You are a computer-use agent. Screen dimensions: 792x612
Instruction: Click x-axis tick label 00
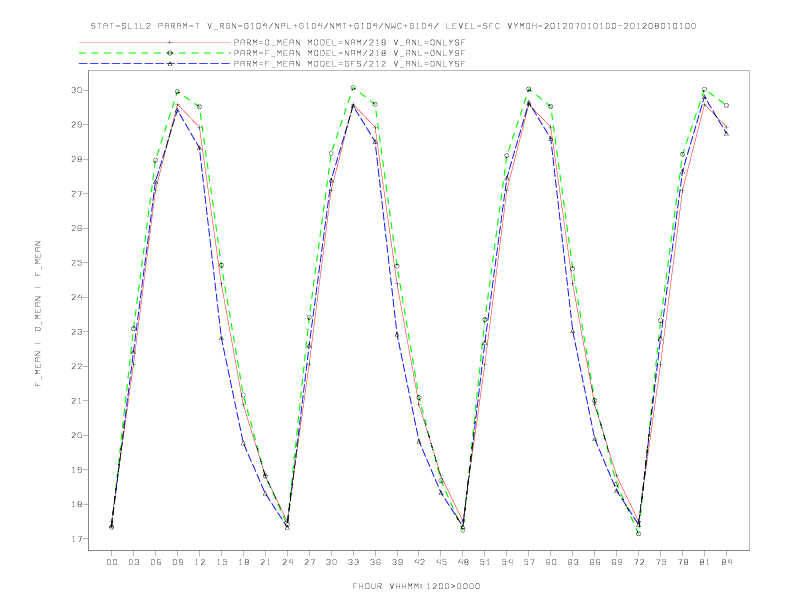(x=112, y=562)
